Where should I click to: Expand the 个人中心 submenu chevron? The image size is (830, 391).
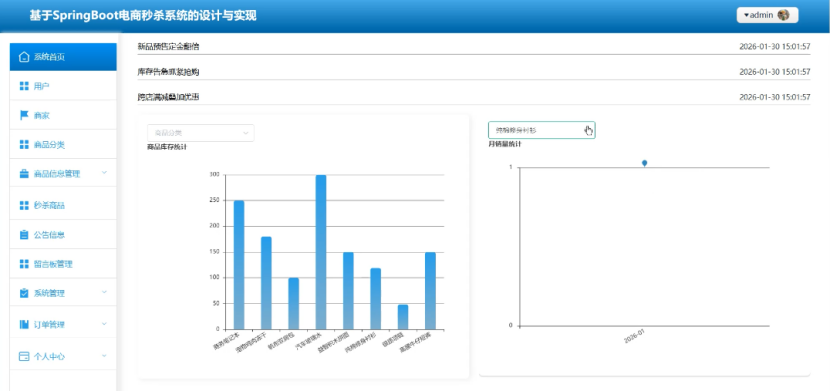(104, 356)
